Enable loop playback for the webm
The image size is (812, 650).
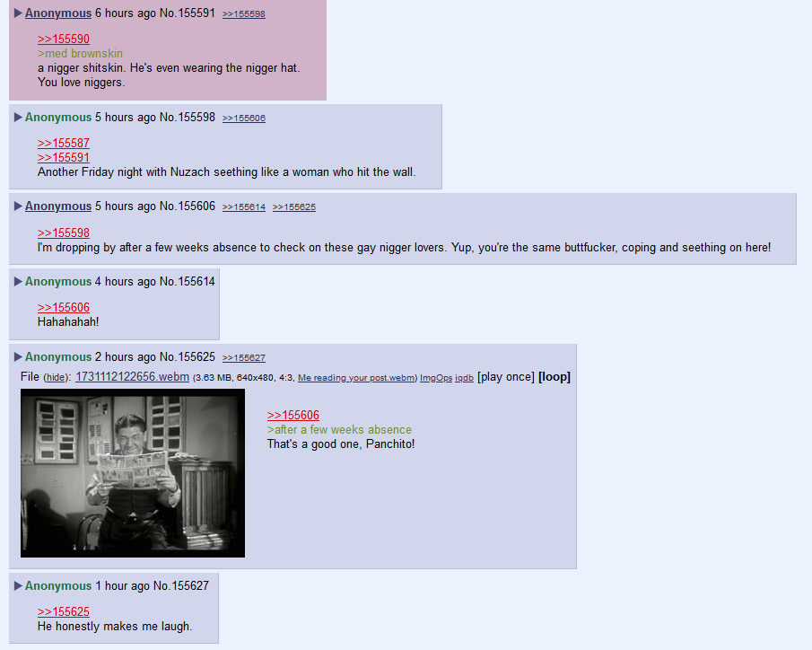click(554, 377)
